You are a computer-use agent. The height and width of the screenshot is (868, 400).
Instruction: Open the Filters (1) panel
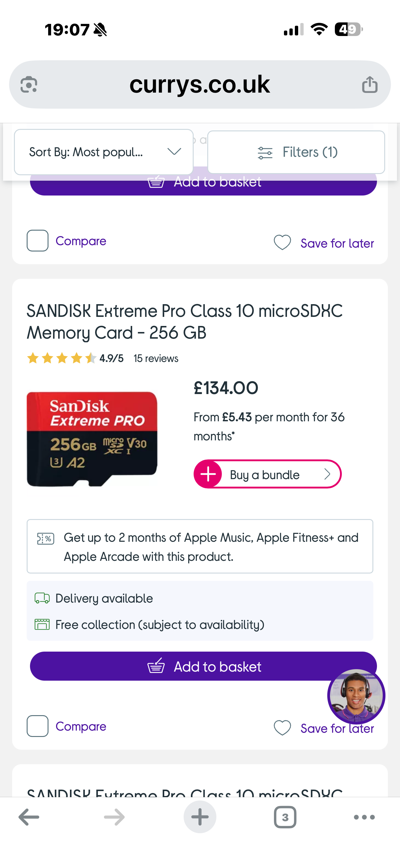[x=296, y=152]
